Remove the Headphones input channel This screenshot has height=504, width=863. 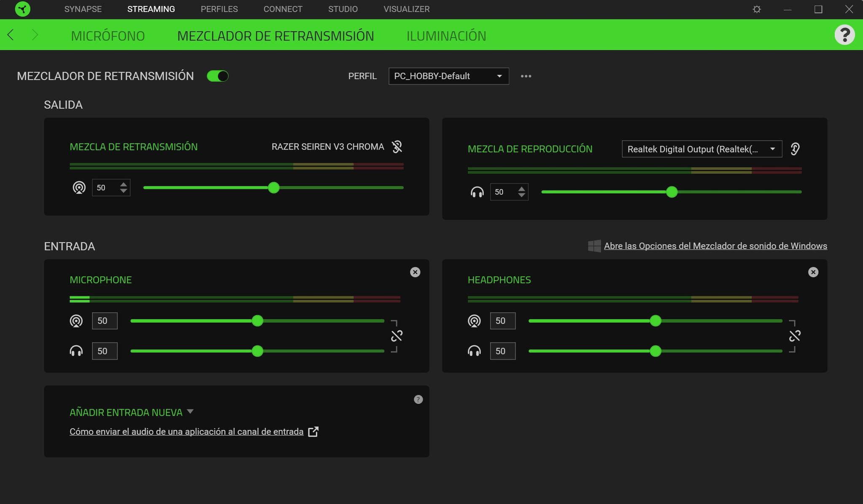click(813, 272)
